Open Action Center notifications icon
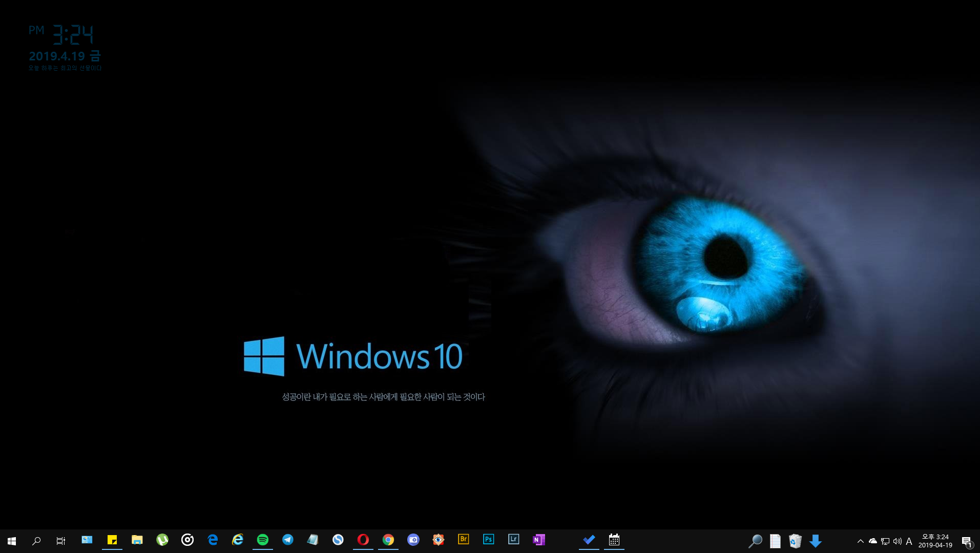 point(967,542)
